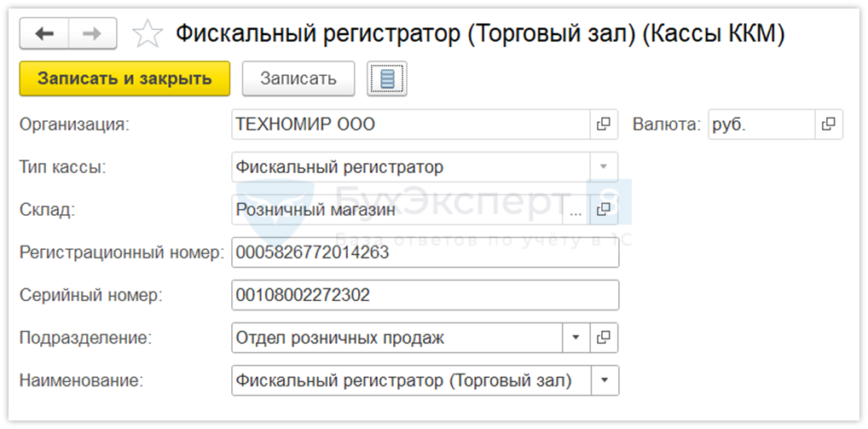
Task: Click the Склад field Розничный магазин
Action: coord(396,210)
